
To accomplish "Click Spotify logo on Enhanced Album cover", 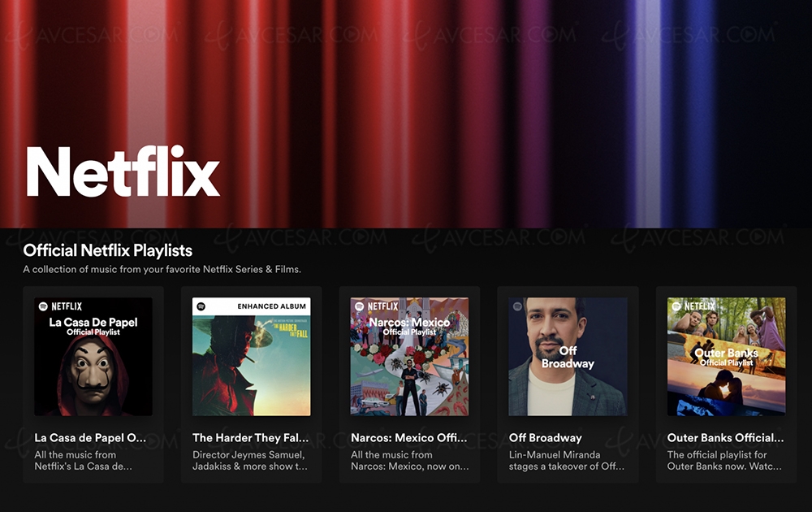I will pyautogui.click(x=201, y=306).
